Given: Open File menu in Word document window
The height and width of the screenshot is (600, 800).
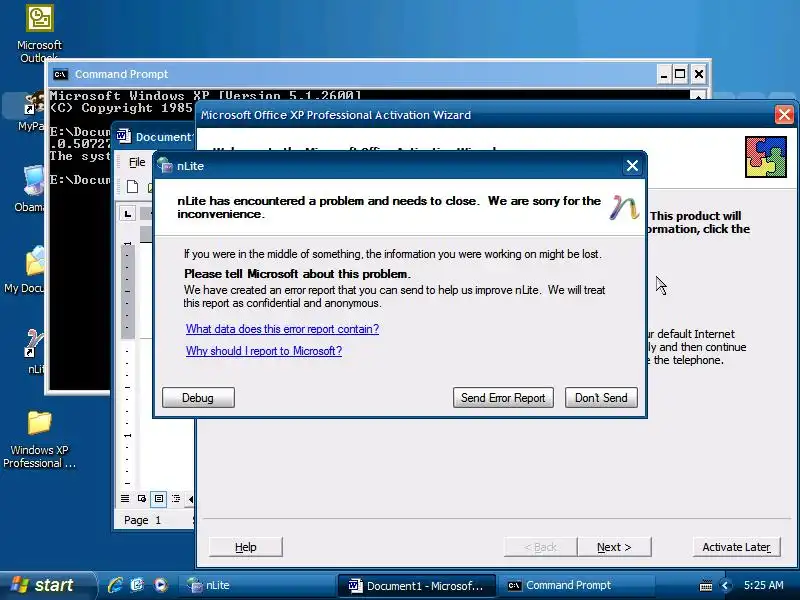Looking at the screenshot, I should pyautogui.click(x=137, y=162).
